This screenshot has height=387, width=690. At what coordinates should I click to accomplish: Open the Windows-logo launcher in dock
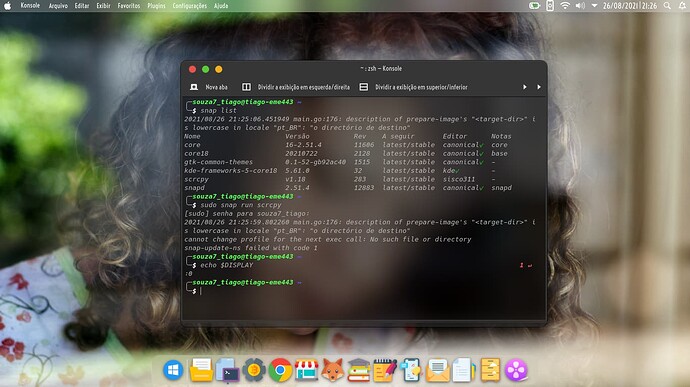(x=173, y=370)
